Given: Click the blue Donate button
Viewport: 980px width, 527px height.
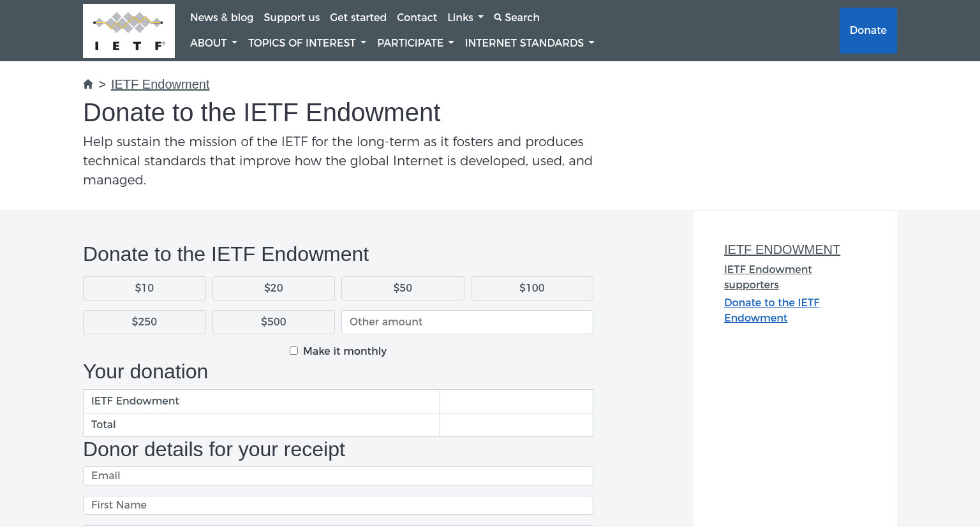Looking at the screenshot, I should [x=868, y=31].
